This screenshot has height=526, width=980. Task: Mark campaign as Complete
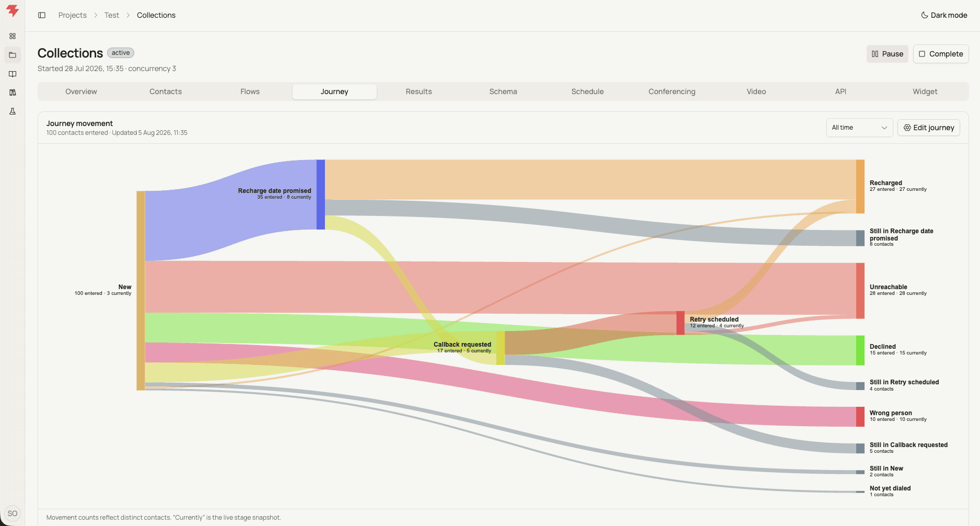click(941, 54)
